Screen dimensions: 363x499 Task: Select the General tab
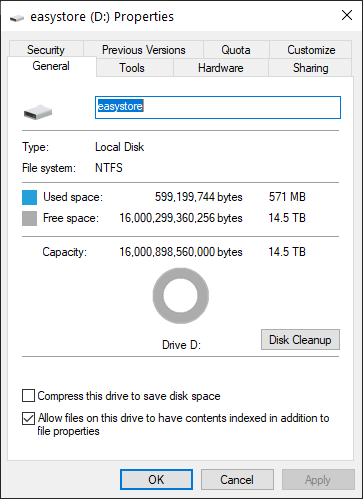point(51,66)
